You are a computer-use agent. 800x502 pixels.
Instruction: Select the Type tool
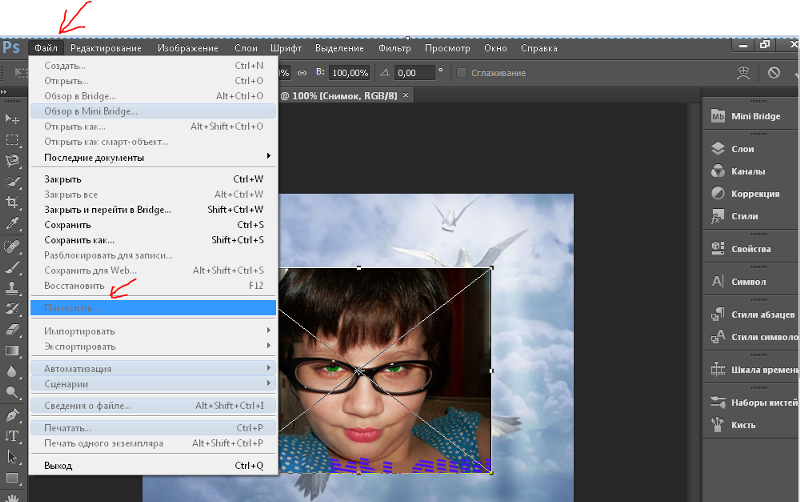12,436
